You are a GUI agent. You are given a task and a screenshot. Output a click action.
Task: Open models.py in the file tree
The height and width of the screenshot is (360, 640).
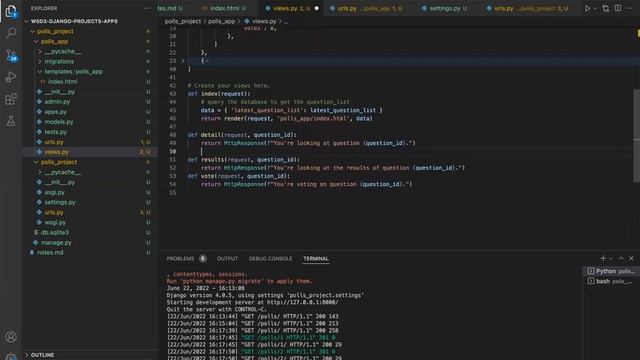pyautogui.click(x=59, y=122)
